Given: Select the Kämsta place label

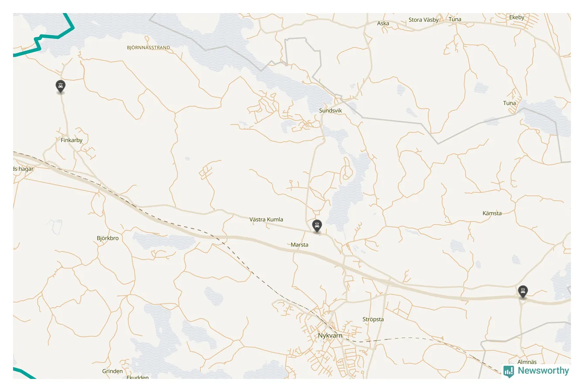Looking at the screenshot, I should click(492, 213).
